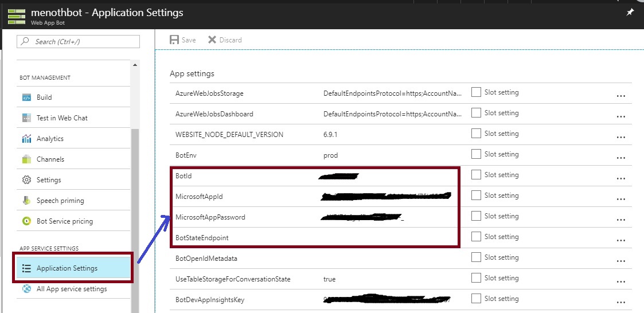Click the Application Settings list icon
Image resolution: width=644 pixels, height=313 pixels.
26,268
